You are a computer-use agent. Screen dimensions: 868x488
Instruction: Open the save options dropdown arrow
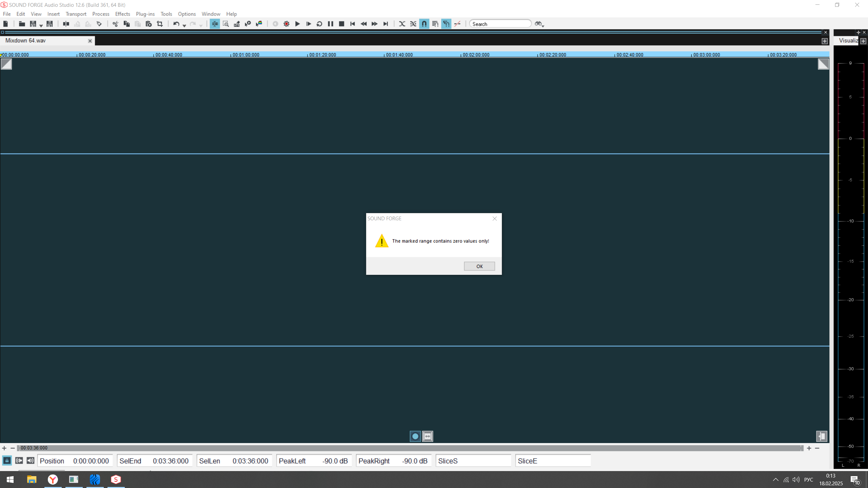tap(41, 25)
